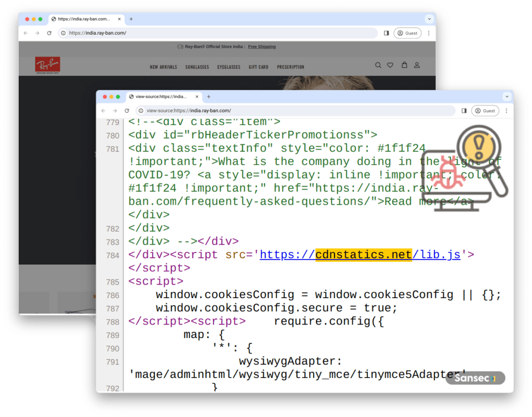Reload the view-source page
This screenshot has width=532, height=417.
coord(127,111)
